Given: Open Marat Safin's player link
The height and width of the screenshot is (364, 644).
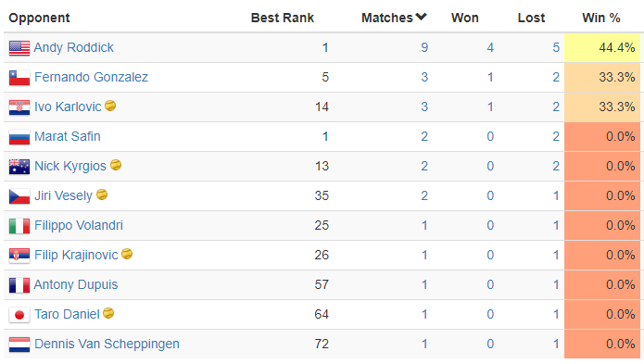Looking at the screenshot, I should click(x=68, y=136).
